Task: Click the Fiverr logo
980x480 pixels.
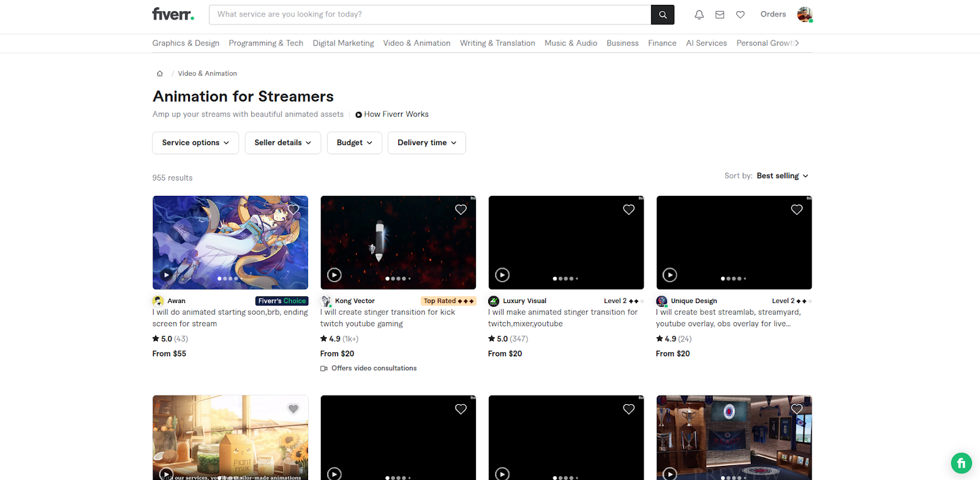Action: [173, 14]
